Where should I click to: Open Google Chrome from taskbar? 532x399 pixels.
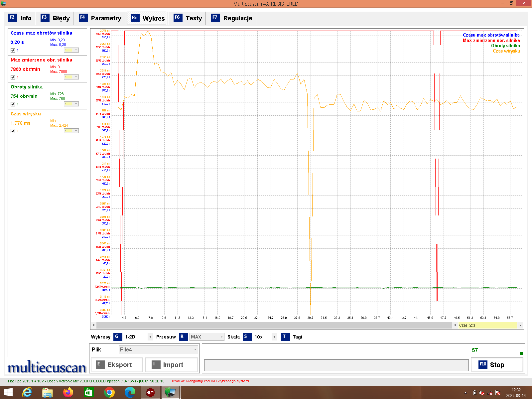click(109, 392)
